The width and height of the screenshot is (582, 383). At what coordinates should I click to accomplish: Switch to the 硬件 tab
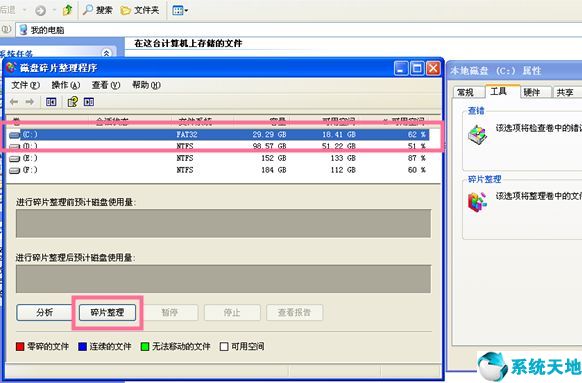tap(532, 92)
